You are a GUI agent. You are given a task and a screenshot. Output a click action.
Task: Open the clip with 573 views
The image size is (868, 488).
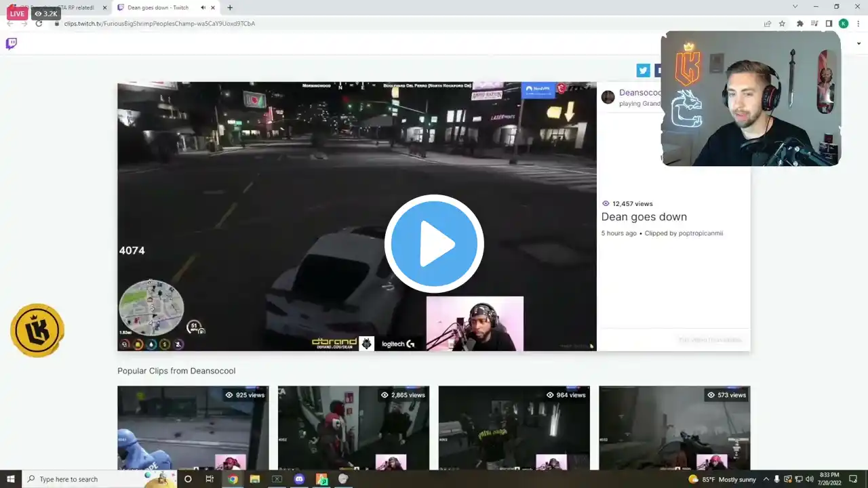[x=674, y=428]
